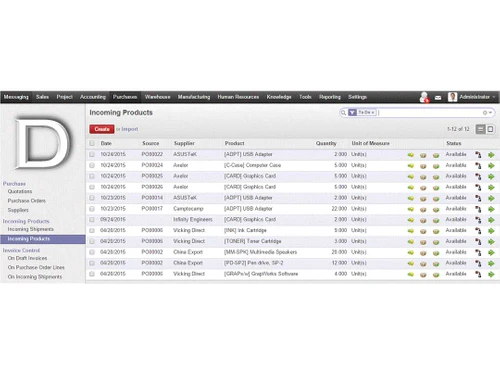Switch to form view icon
This screenshot has width=500, height=375.
490,129
